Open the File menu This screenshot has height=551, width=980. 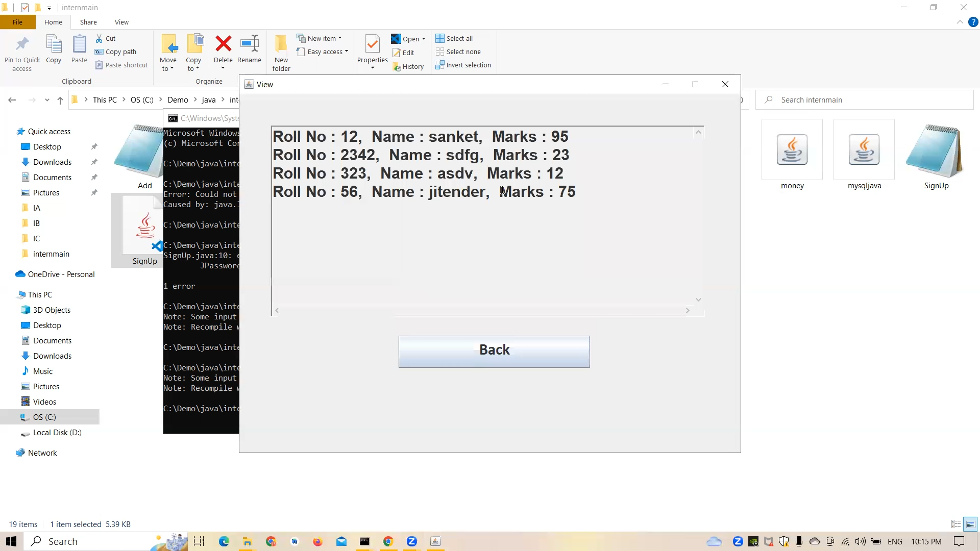pos(17,22)
